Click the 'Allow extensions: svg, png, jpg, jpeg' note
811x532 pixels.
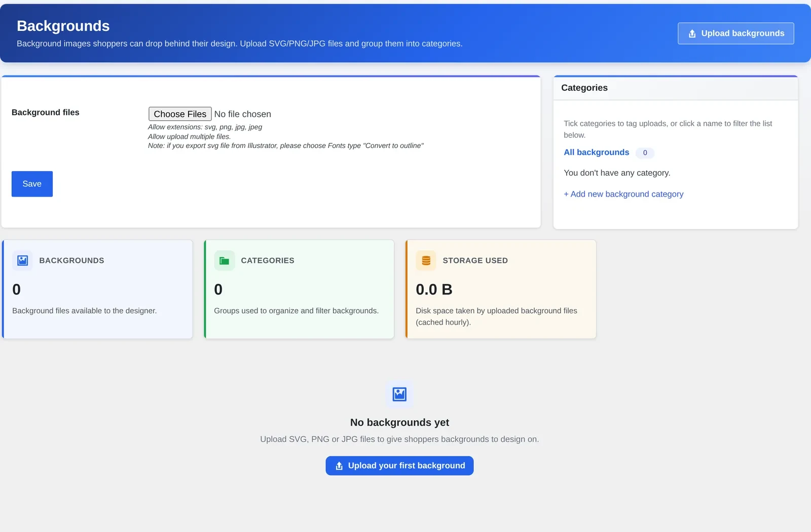click(x=205, y=127)
